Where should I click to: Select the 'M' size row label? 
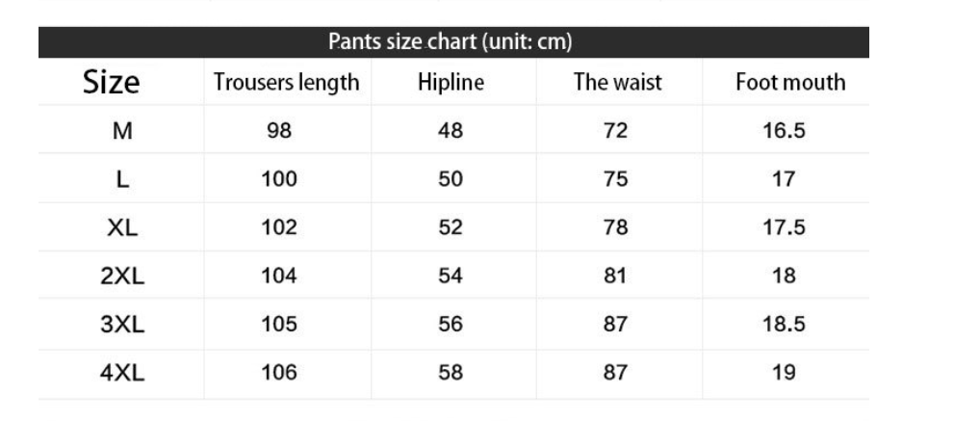tap(122, 131)
